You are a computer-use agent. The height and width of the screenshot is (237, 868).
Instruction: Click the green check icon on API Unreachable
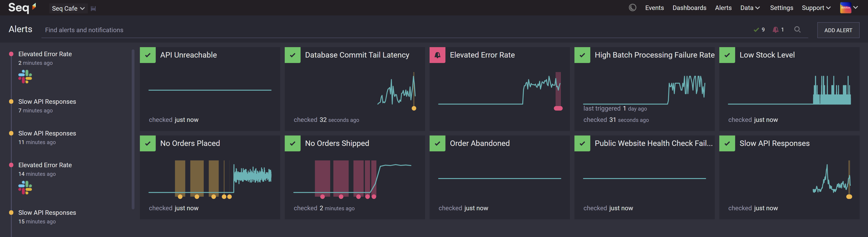tap(148, 55)
